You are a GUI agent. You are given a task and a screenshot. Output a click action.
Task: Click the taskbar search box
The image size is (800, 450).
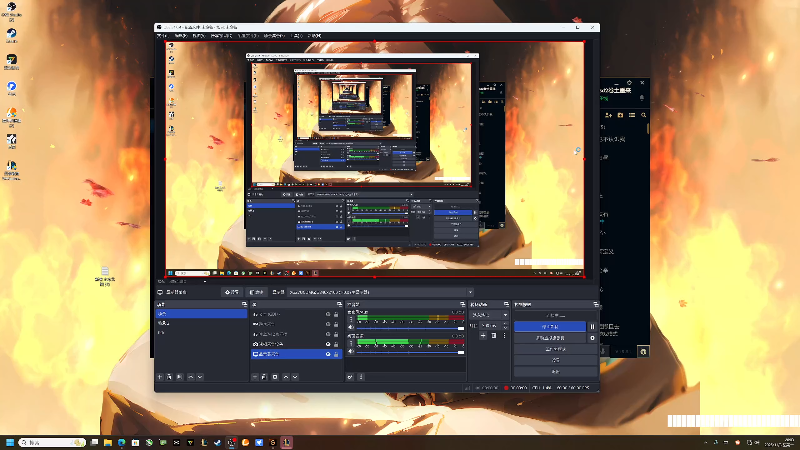click(52, 442)
